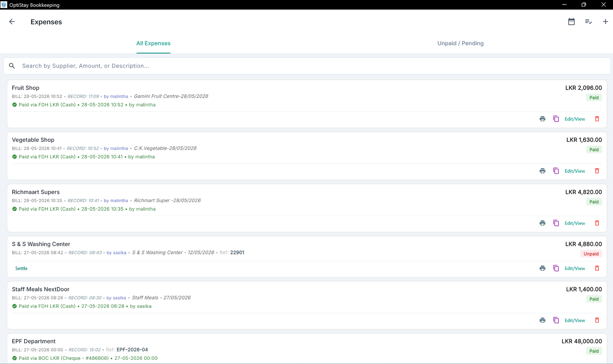The width and height of the screenshot is (613, 364).
Task: Open Edit/View for S & S Washing Center
Action: pos(575,269)
